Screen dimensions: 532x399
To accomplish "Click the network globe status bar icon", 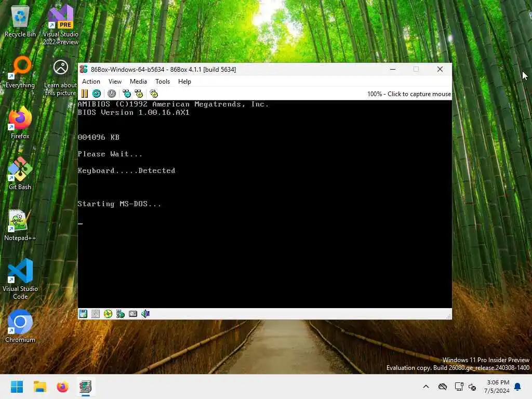I will pos(121,314).
